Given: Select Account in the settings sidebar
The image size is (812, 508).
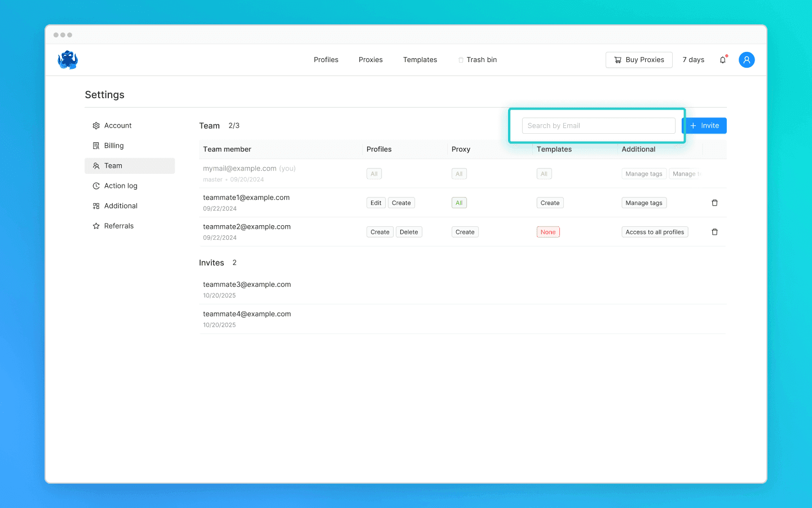Looking at the screenshot, I should (130, 126).
